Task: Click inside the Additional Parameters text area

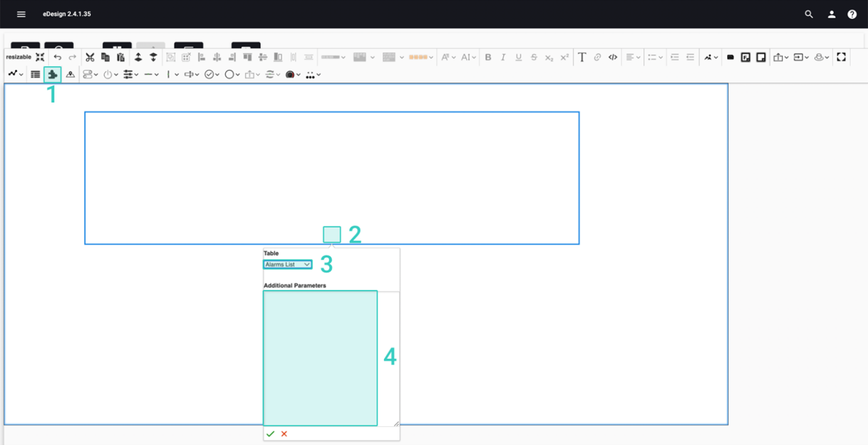Action: tap(320, 357)
